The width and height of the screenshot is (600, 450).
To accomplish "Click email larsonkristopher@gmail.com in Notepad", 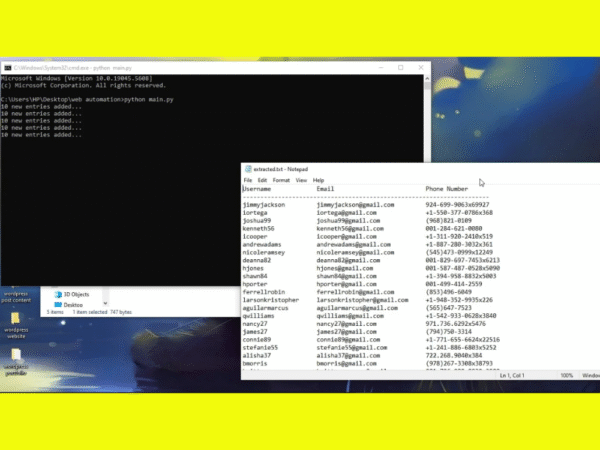I will coord(362,300).
